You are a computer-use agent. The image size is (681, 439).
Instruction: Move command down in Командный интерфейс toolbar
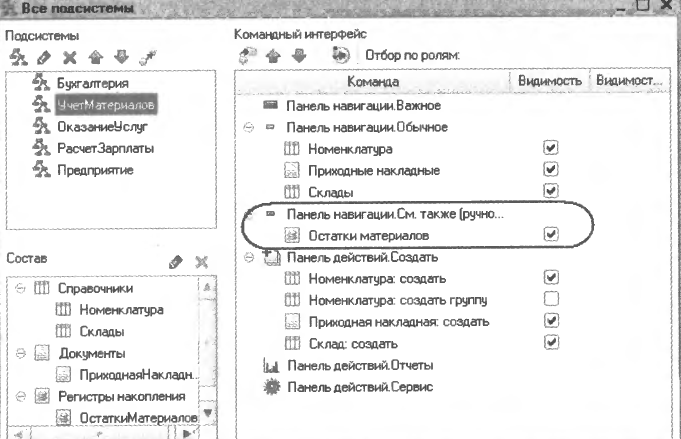tap(299, 56)
